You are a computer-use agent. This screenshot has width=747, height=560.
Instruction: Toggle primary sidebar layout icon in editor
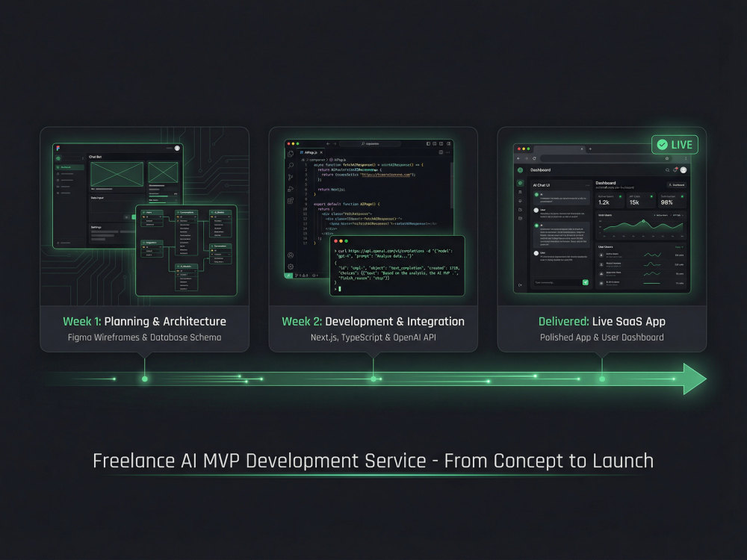tap(428, 144)
